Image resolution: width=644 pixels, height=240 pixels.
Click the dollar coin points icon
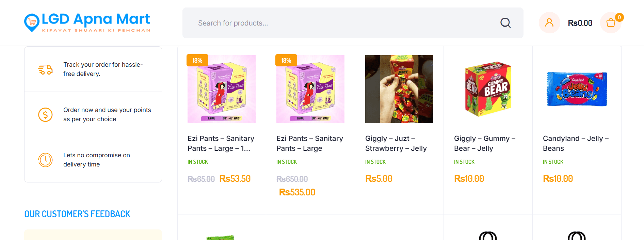pos(45,115)
